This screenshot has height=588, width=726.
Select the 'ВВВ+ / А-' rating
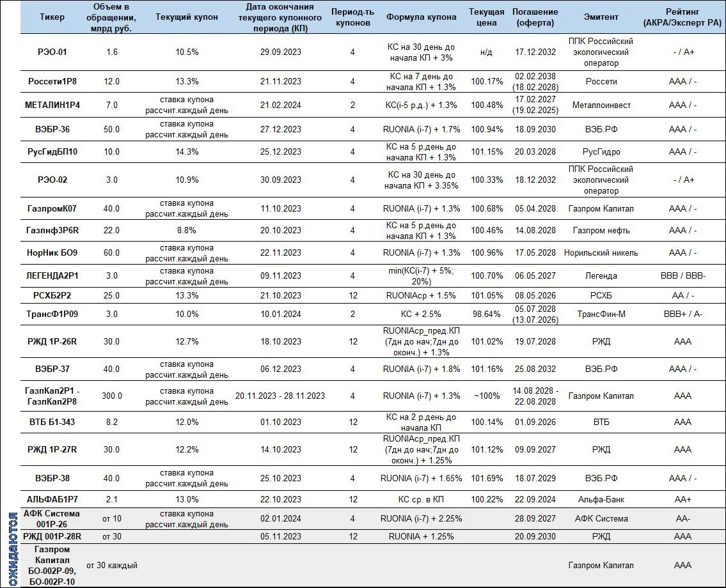pyautogui.click(x=683, y=314)
